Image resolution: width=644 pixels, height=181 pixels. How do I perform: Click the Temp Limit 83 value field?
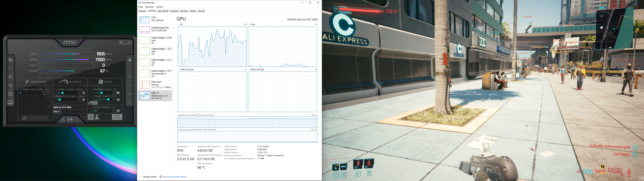pos(117,100)
